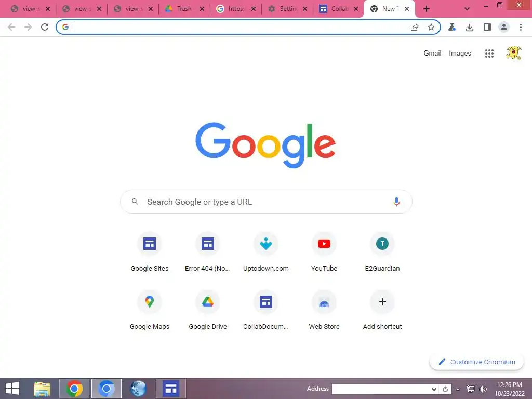Open the profile avatar in toolbar
The image size is (532, 399).
click(504, 27)
